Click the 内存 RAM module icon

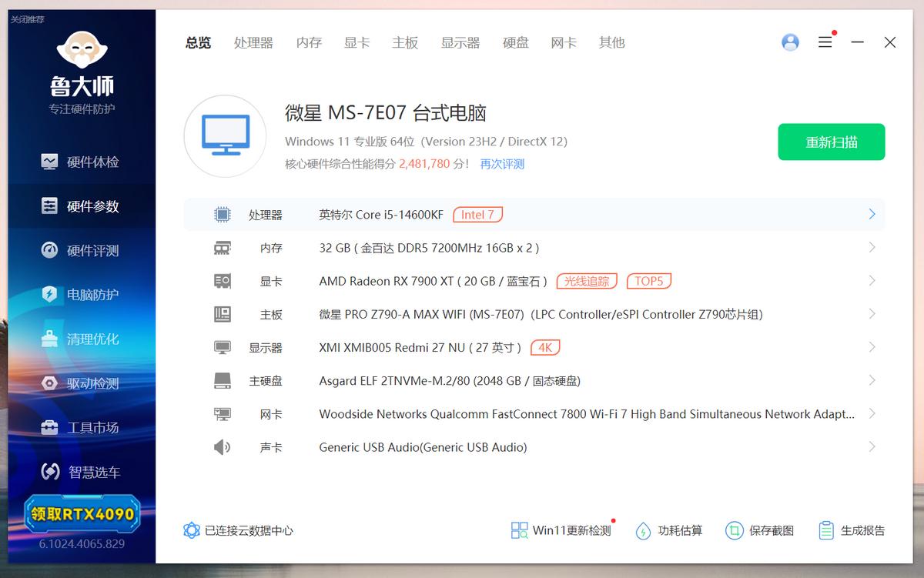[x=222, y=248]
